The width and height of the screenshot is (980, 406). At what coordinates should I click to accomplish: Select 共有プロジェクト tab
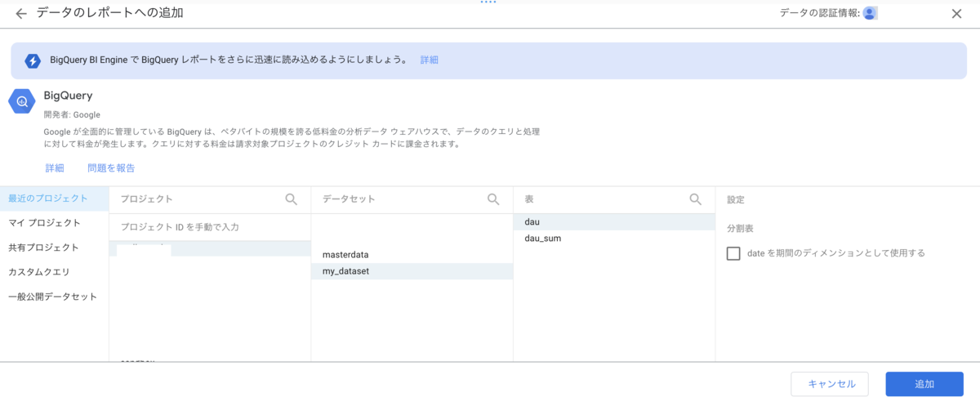(x=55, y=247)
